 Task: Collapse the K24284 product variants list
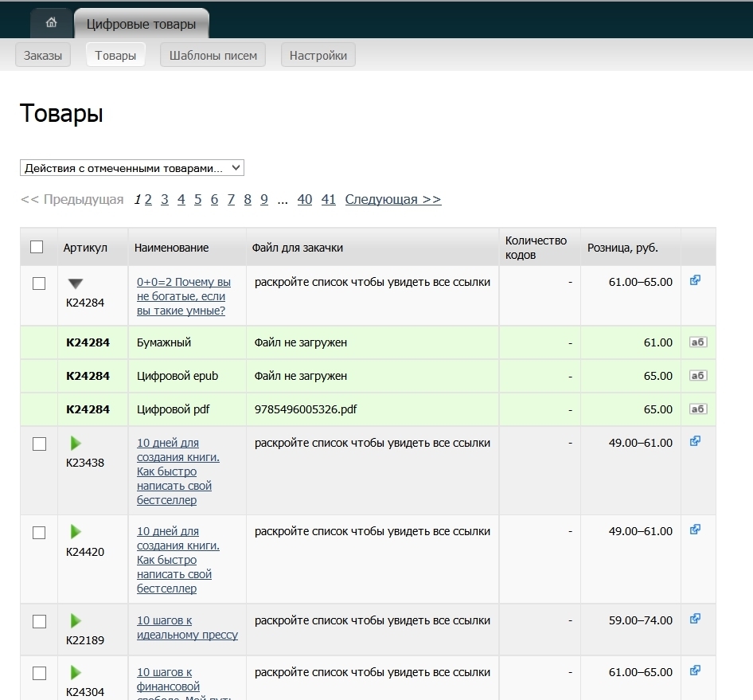[x=76, y=284]
